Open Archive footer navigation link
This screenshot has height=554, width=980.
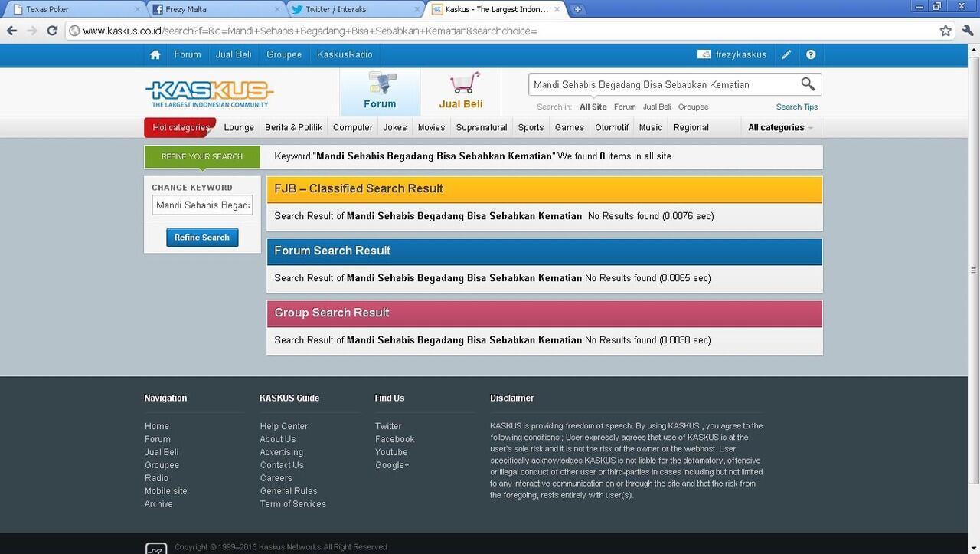coord(158,504)
